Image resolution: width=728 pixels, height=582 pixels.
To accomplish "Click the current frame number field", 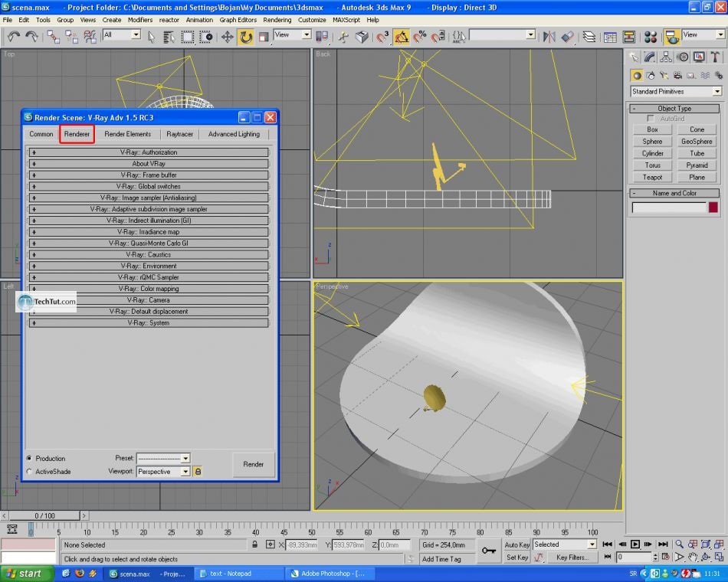I will (634, 557).
